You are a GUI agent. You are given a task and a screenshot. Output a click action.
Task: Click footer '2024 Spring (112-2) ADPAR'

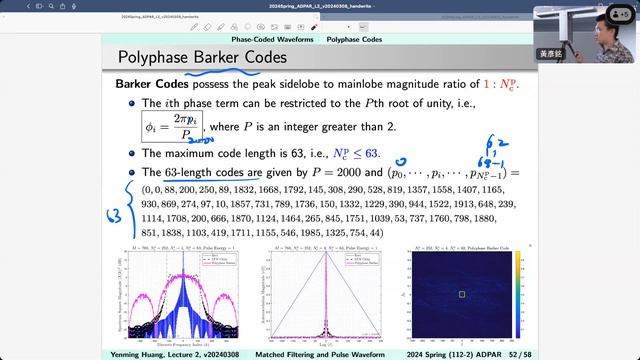454,355
